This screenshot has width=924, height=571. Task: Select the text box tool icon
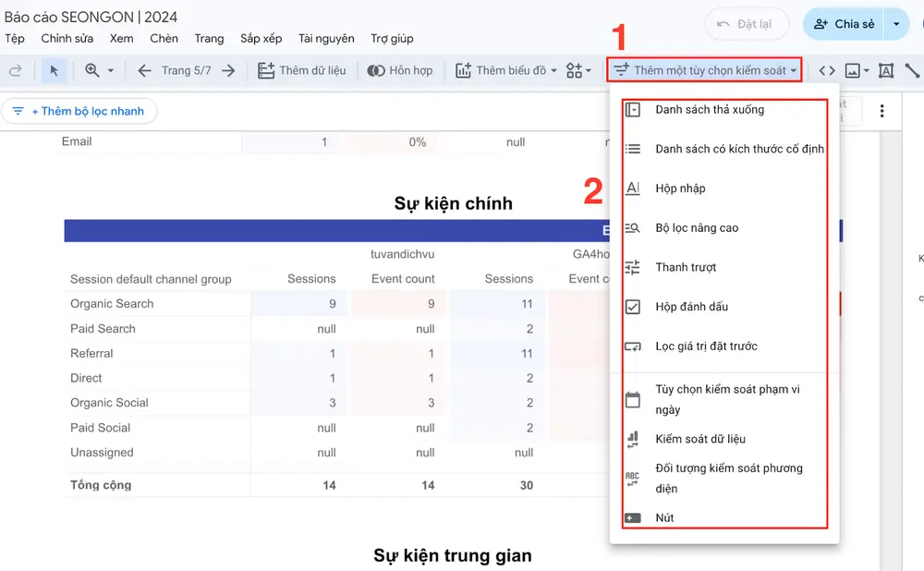[886, 71]
